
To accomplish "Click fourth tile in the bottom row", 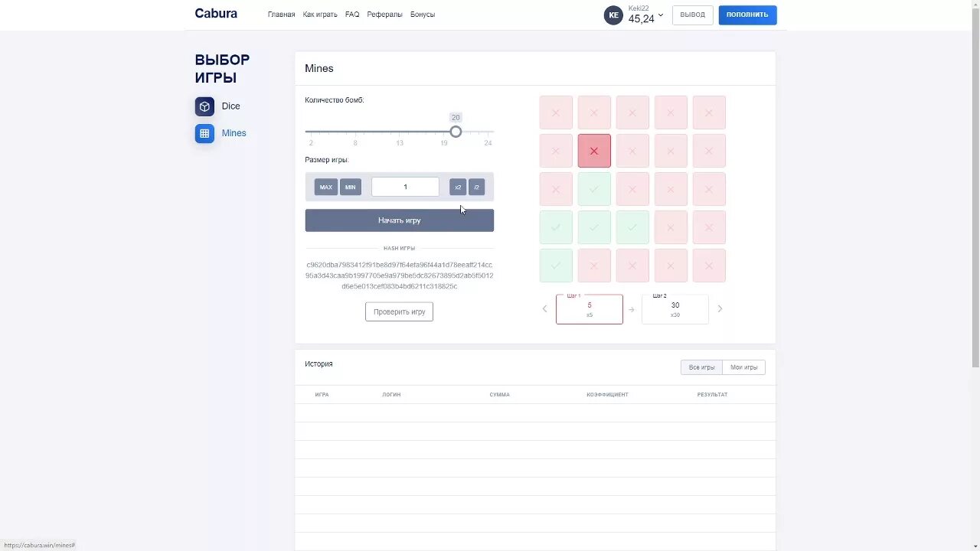I will [671, 266].
